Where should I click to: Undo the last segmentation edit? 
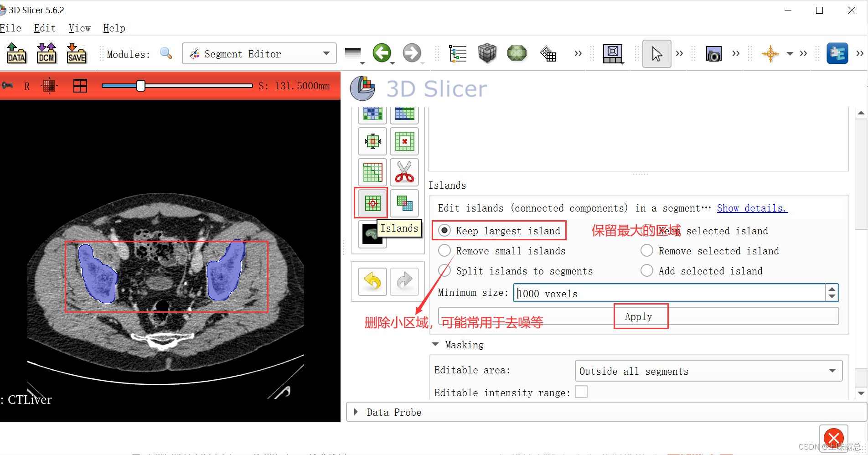[x=372, y=281]
